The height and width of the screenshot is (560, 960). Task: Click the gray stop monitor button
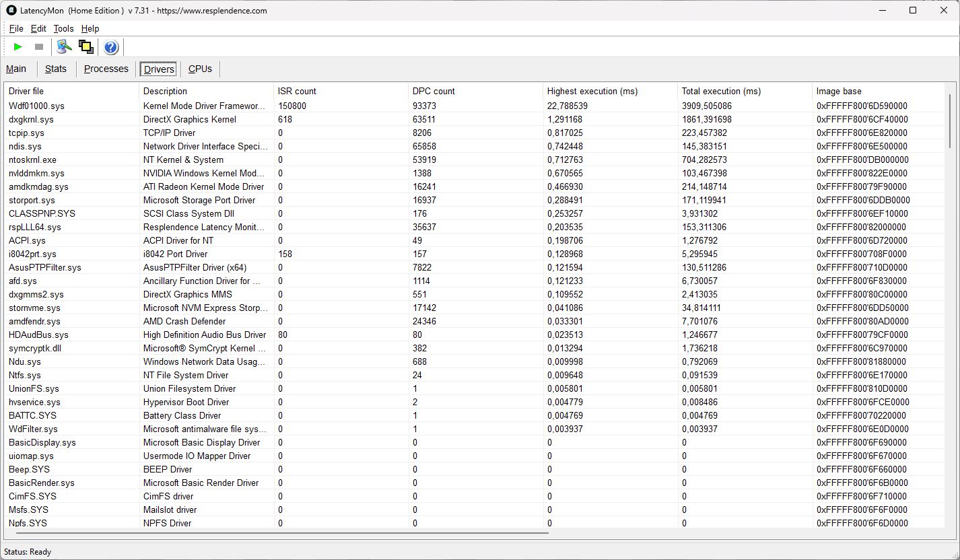(x=39, y=46)
